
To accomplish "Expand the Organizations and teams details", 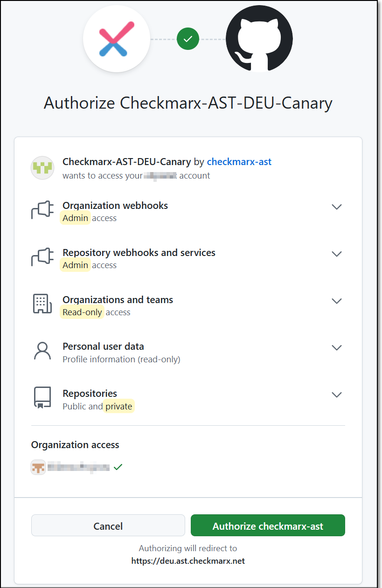I will [337, 301].
